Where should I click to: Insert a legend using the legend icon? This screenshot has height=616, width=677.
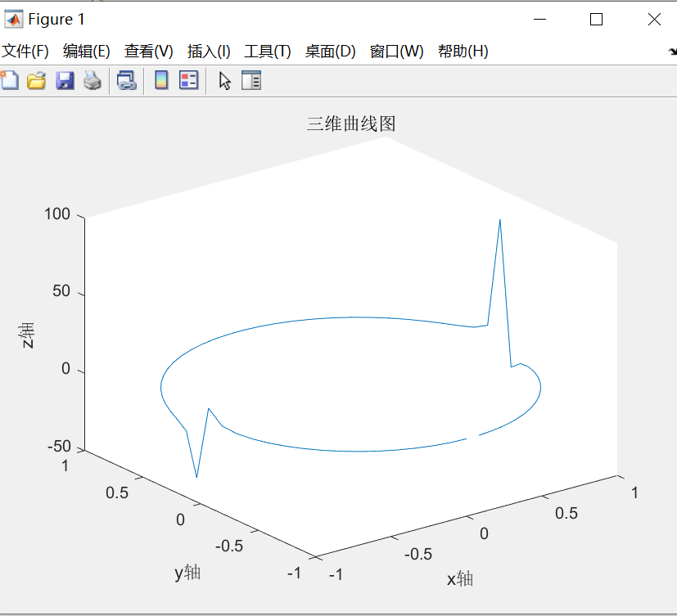click(188, 80)
